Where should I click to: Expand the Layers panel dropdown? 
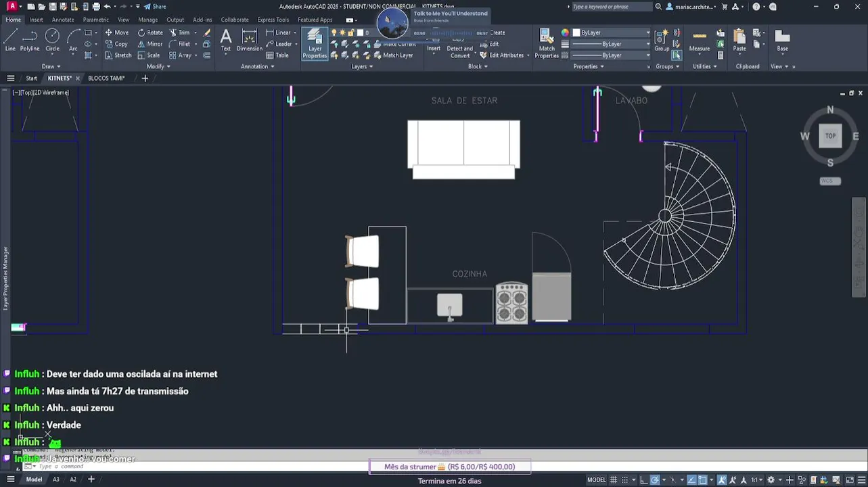362,66
